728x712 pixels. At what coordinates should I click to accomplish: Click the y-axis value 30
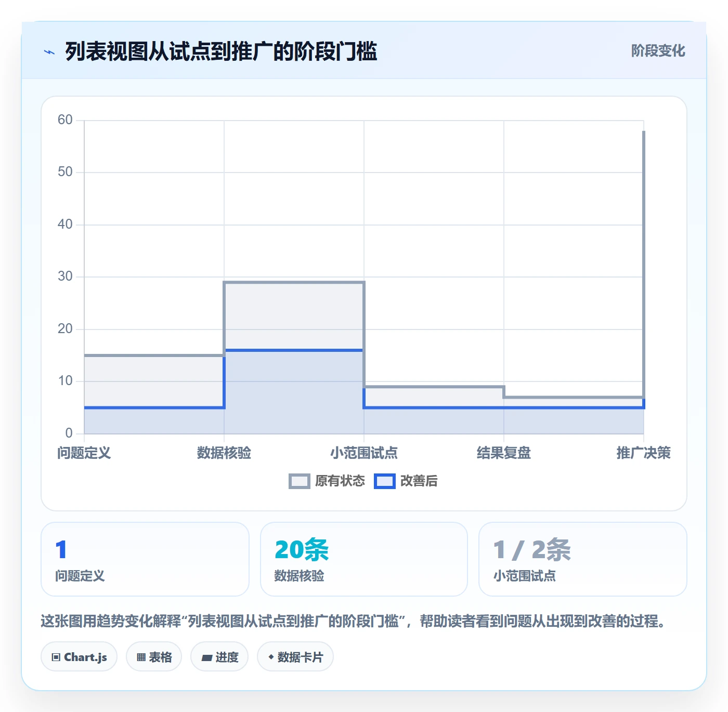[x=65, y=276]
